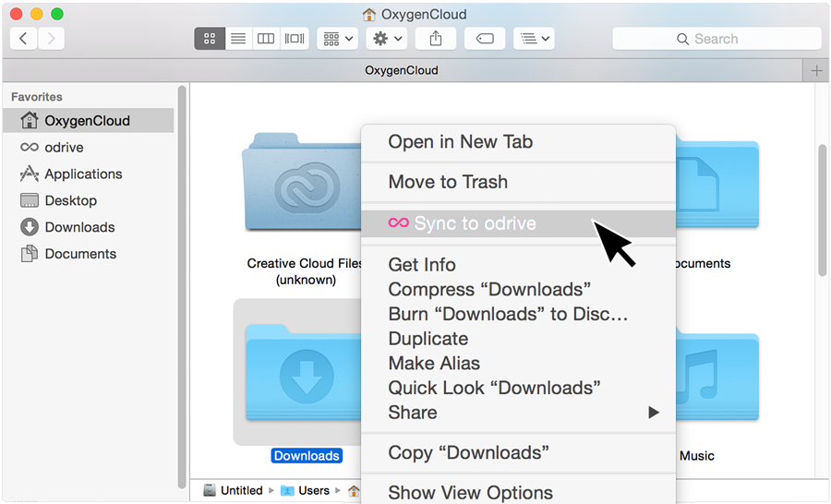This screenshot has height=504, width=831.
Task: Switch to Cover Flow view
Action: click(x=295, y=39)
